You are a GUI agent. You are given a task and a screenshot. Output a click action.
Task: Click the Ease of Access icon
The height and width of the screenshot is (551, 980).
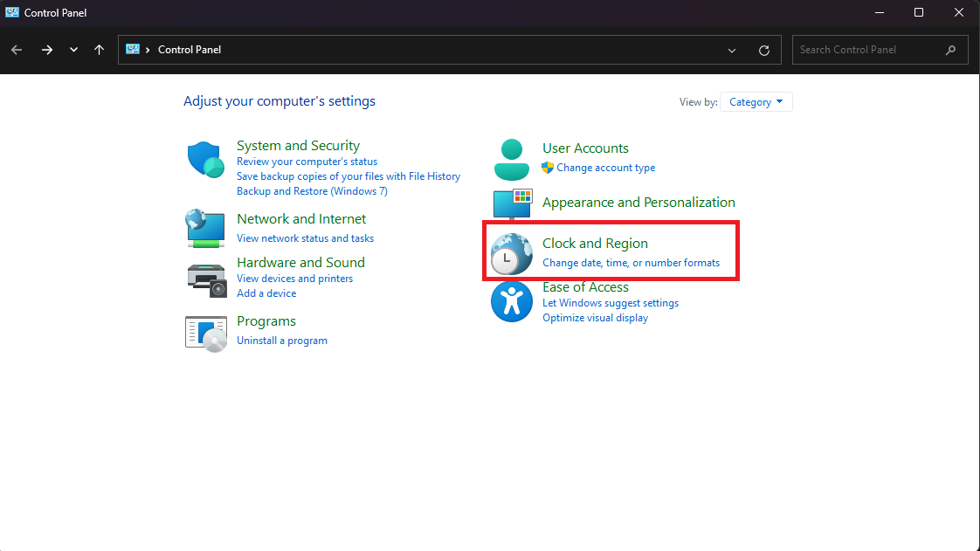tap(512, 301)
